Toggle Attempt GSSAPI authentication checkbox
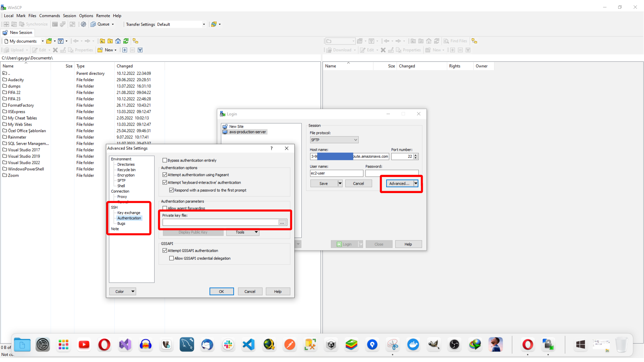Screen dimensions: 644x362 [x=165, y=251]
